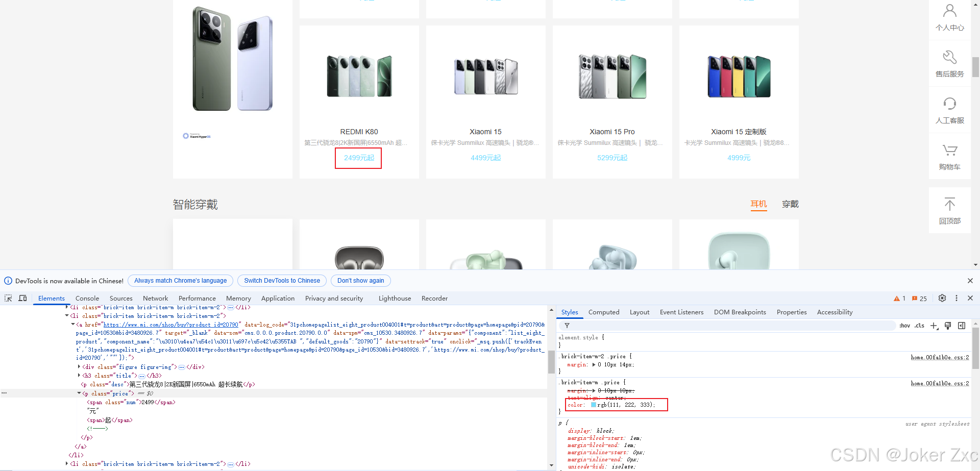Open the Lighthouse tab
Viewport: 980px width, 471px height.
click(395, 299)
